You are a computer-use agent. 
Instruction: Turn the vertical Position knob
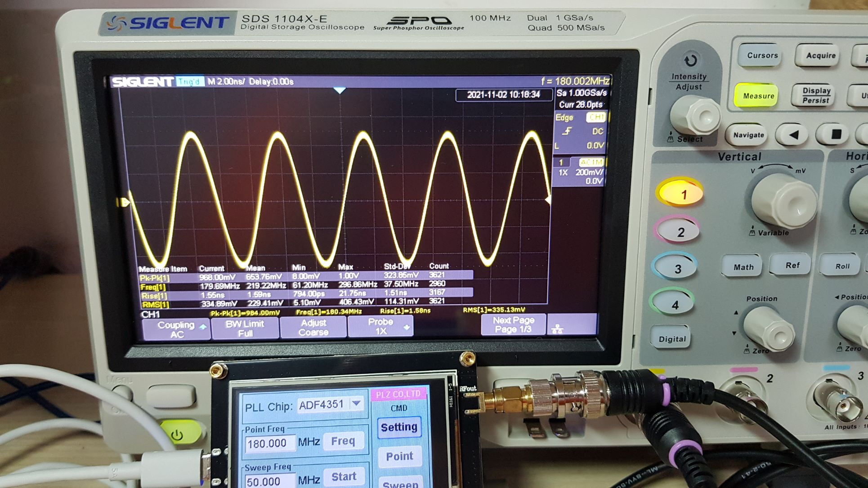pos(769,329)
